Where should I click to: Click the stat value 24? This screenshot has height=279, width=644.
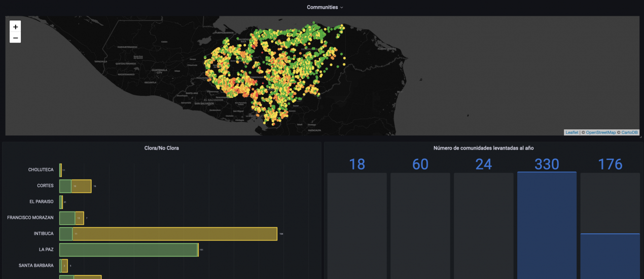click(x=484, y=164)
